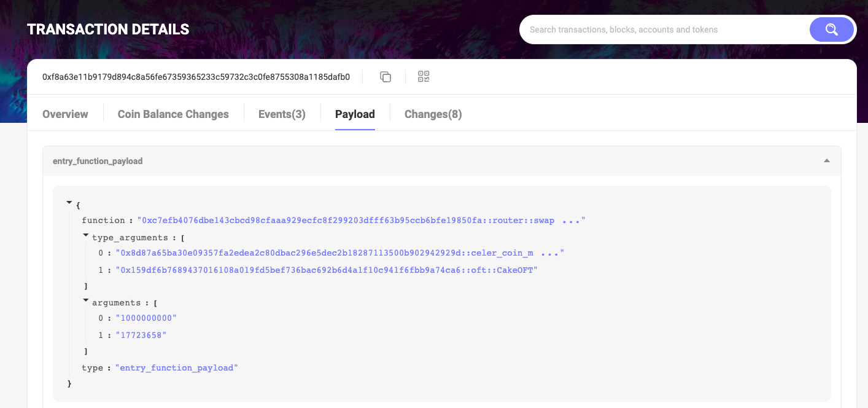
Task: Collapse the entry_function_payload panel
Action: click(x=826, y=161)
